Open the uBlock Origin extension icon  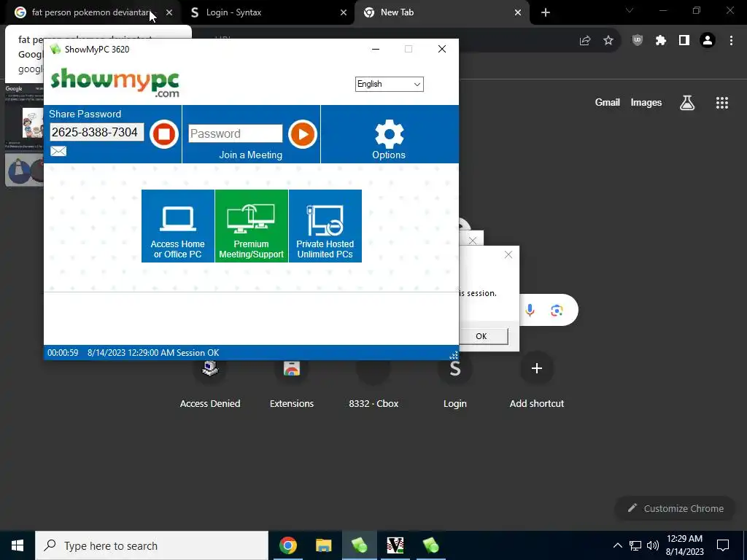(638, 41)
